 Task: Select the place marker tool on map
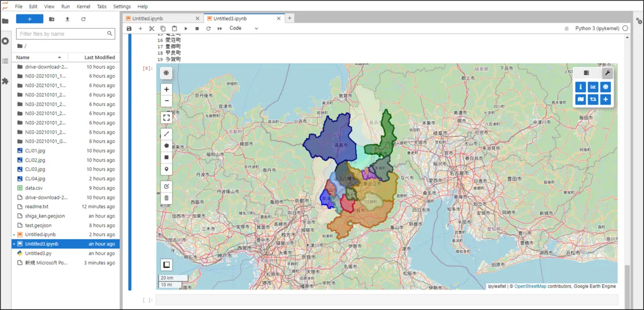point(166,169)
